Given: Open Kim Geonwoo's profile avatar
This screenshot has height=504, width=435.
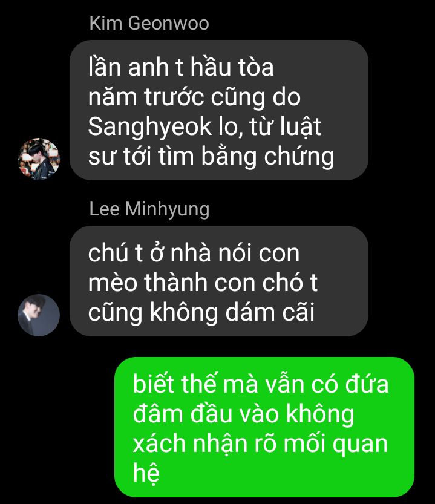Looking at the screenshot, I should [39, 159].
